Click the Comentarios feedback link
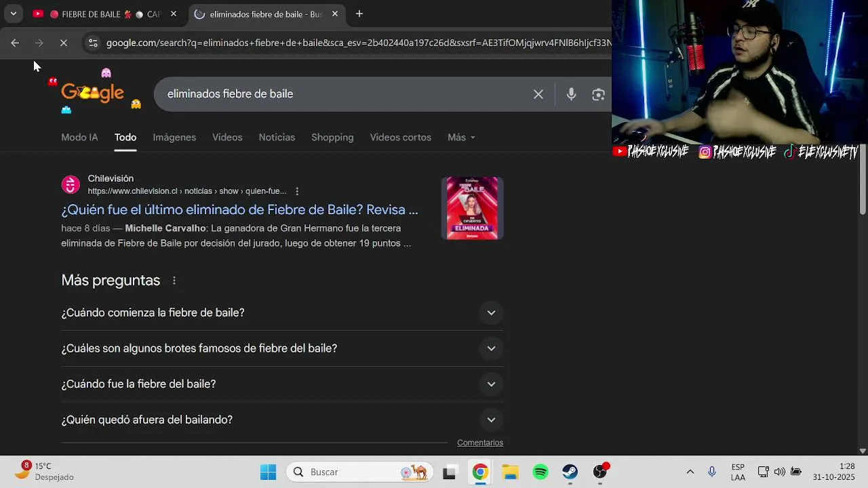Viewport: 868px width, 488px height. click(480, 443)
